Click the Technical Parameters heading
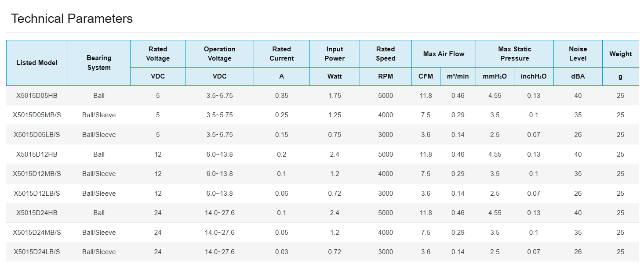Viewport: 644px width, 269px height. tap(72, 19)
